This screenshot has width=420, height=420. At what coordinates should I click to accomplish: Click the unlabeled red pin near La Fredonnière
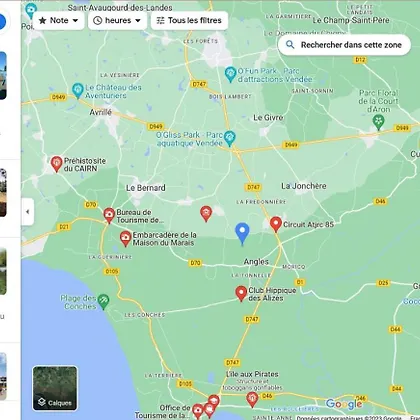click(206, 213)
